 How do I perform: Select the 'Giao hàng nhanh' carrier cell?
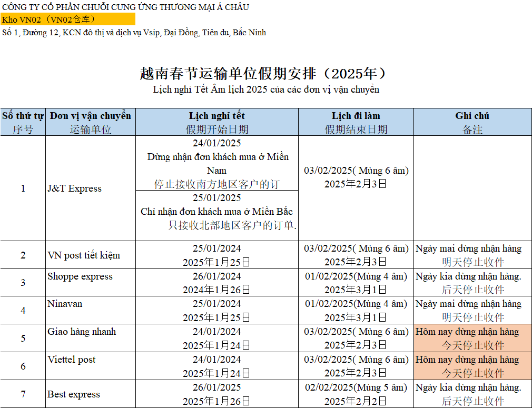coord(91,338)
